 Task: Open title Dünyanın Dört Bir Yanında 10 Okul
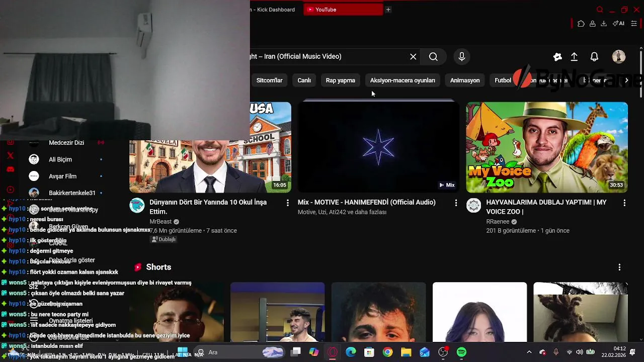208,207
